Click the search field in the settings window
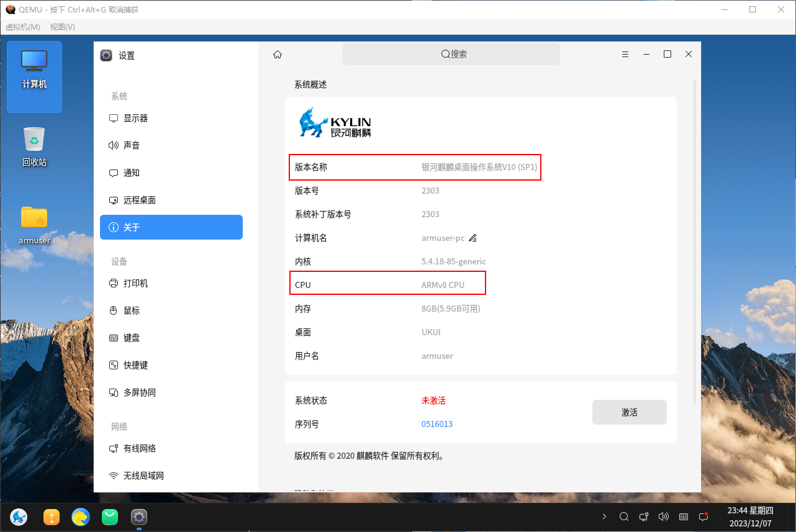 coord(451,54)
